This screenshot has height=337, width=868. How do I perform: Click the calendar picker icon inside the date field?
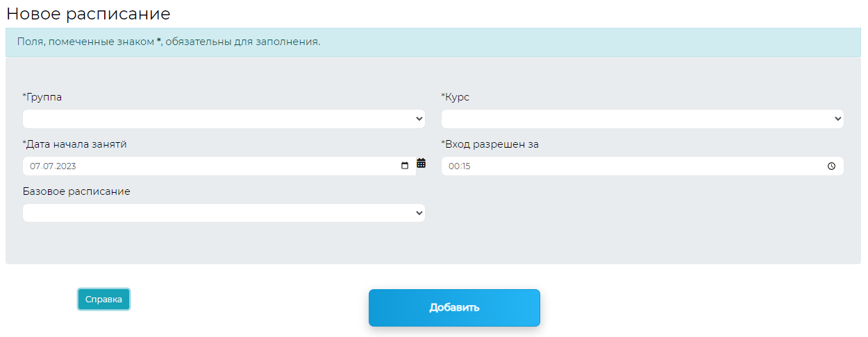[x=405, y=166]
